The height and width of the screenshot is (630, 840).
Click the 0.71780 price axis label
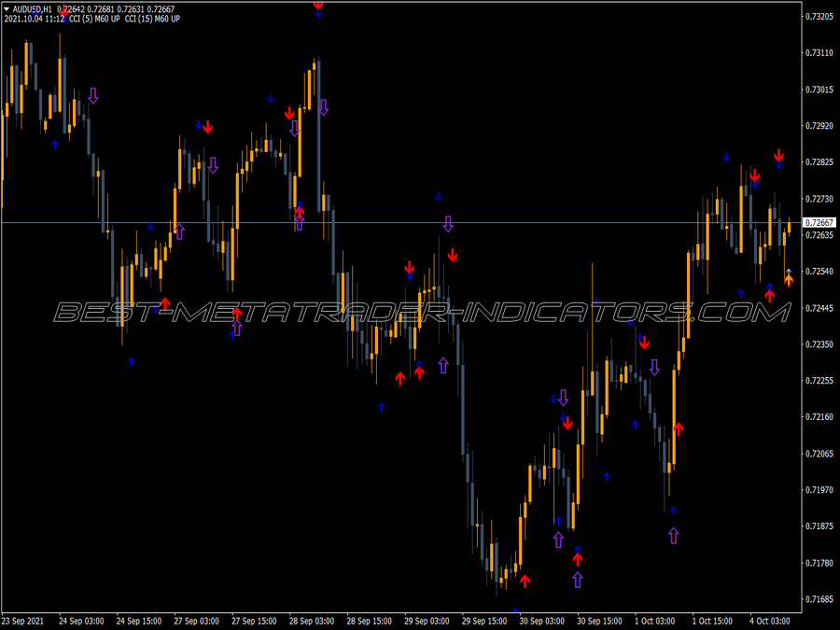tap(819, 563)
